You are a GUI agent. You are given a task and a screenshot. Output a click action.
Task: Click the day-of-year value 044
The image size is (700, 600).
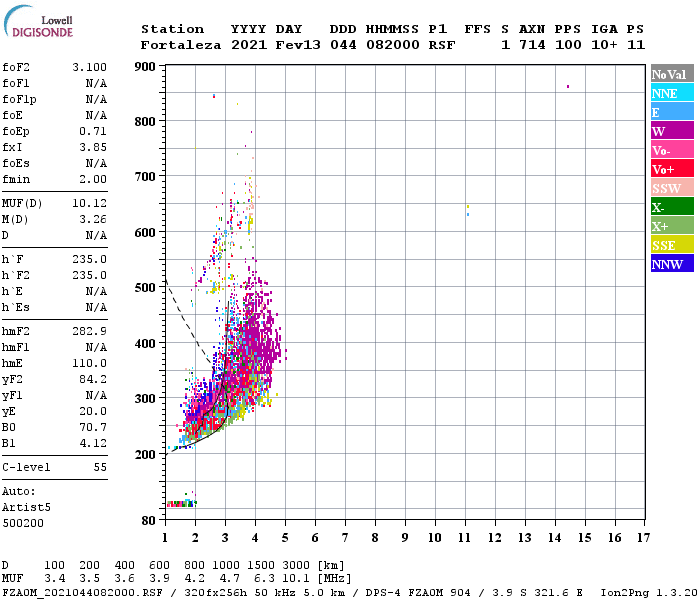(x=343, y=45)
